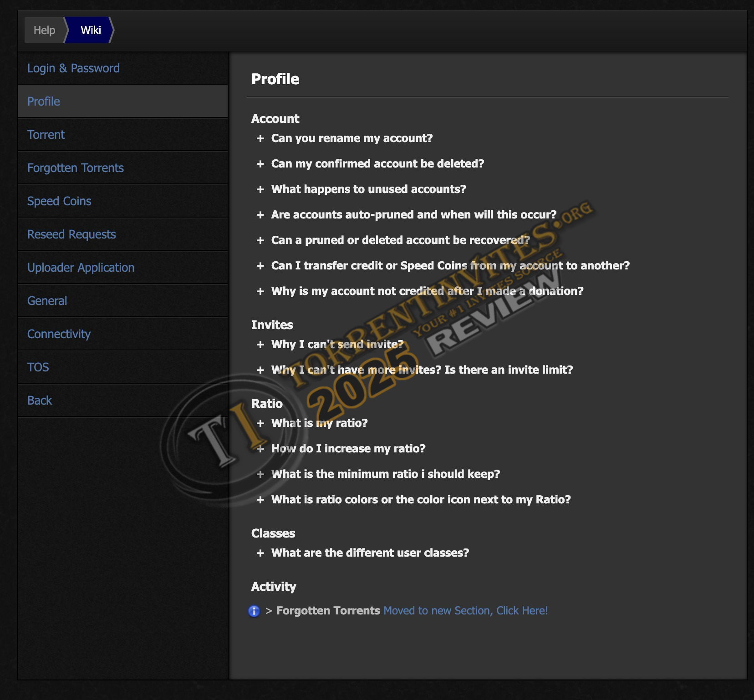Screen dimensions: 754x700
Task: Expand the minimum ratio question
Action: click(x=385, y=474)
